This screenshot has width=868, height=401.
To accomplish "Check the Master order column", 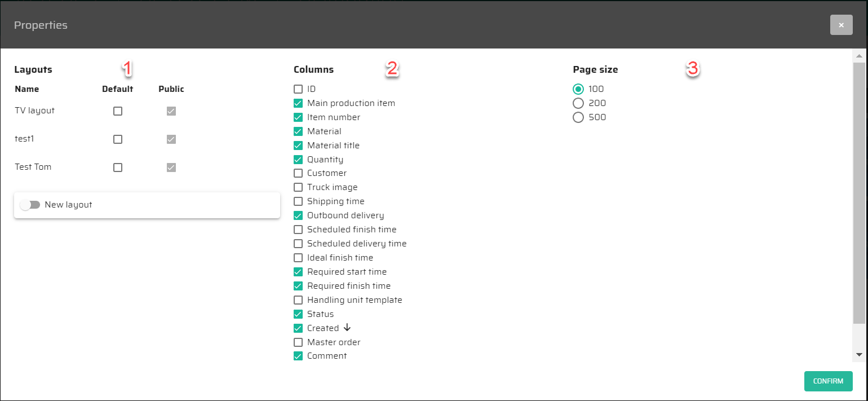I will pyautogui.click(x=298, y=342).
